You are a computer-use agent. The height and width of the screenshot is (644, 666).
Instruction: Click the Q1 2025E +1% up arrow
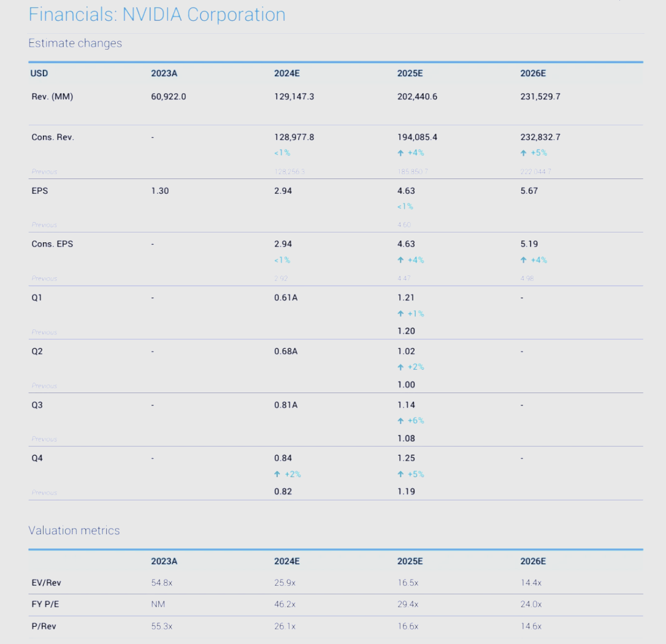pyautogui.click(x=400, y=314)
